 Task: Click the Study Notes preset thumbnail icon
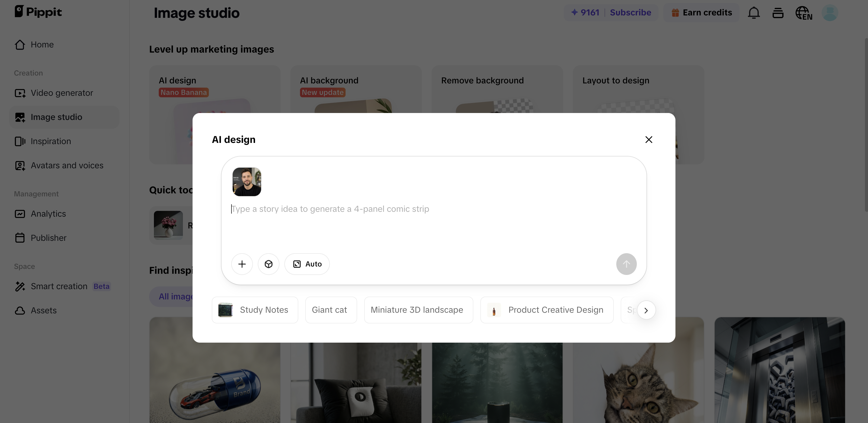pos(225,310)
